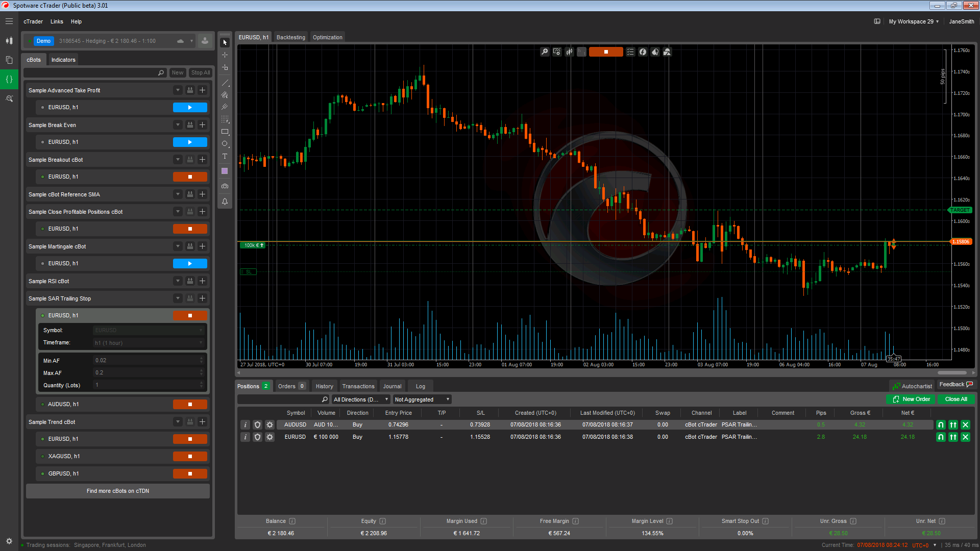Select the text annotation tool
Screen dimensions: 980x551
(225, 156)
